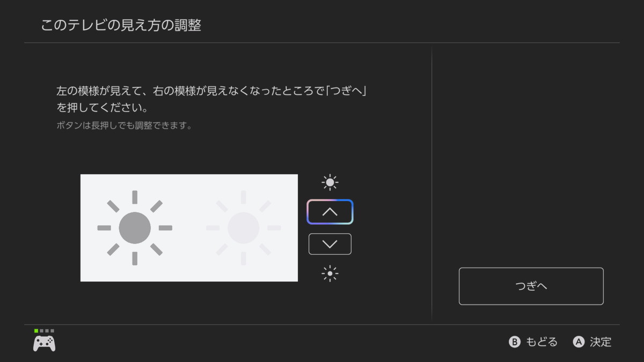Screen dimensions: 644x362
Task: Click the faint sun pattern on right
Action: pyautogui.click(x=244, y=228)
